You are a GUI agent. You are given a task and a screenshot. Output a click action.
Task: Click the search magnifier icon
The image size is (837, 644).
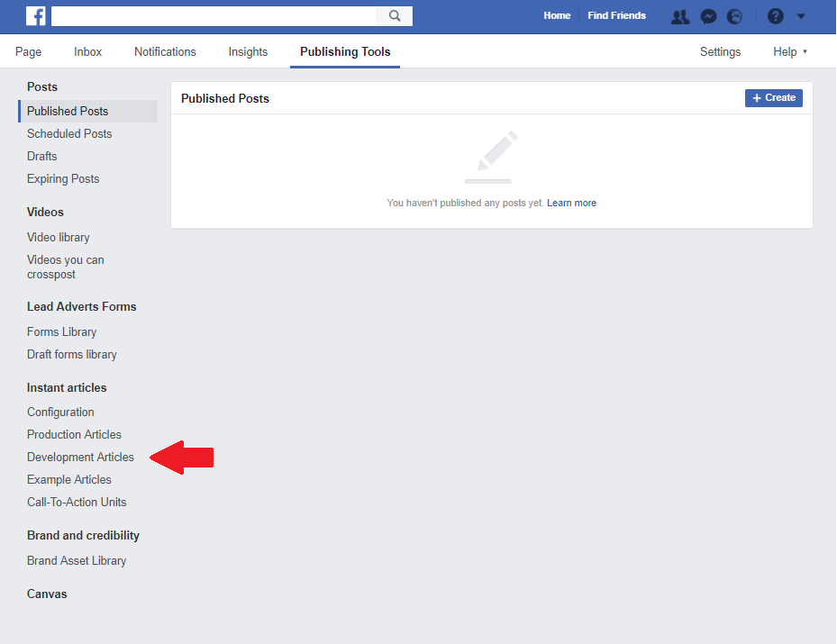tap(395, 16)
